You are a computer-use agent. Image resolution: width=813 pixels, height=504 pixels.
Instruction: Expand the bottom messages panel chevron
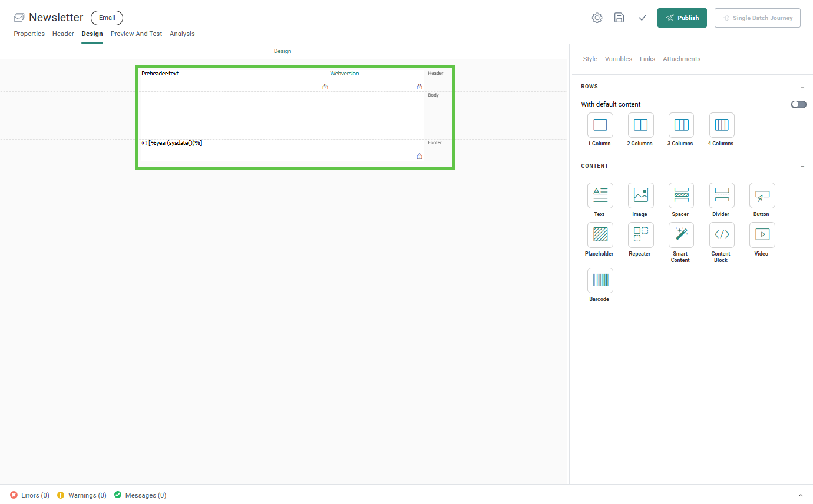point(800,495)
